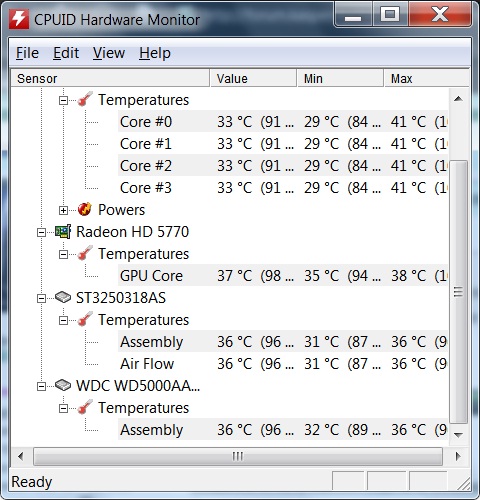Screen dimensions: 480x500
Task: Select the Radeon HD 5770 label
Action: pyautogui.click(x=132, y=232)
